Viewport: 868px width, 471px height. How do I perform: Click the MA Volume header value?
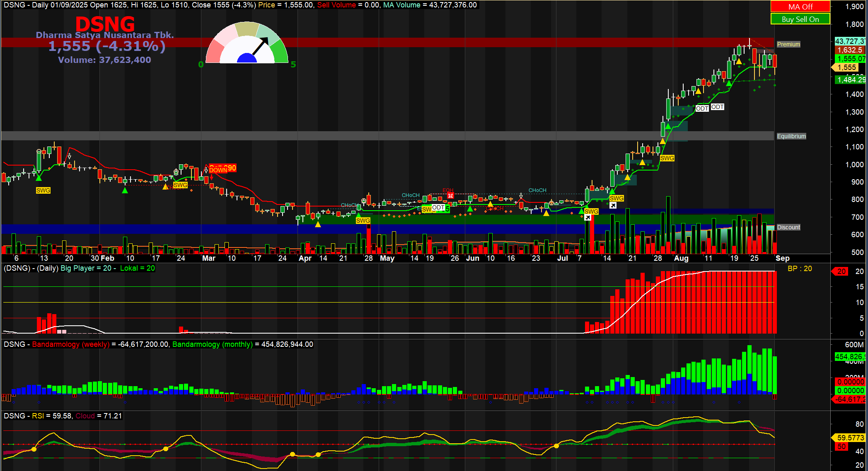tap(453, 5)
